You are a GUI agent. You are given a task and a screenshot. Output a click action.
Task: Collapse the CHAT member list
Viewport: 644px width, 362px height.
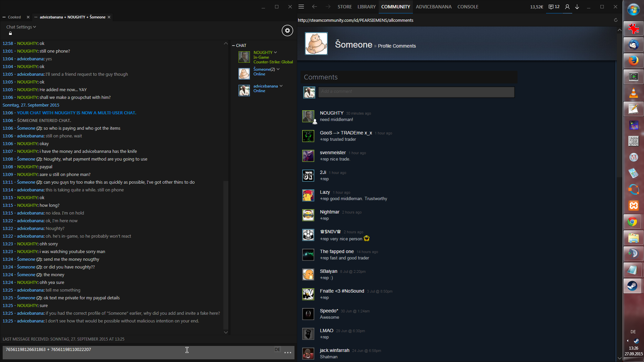coord(233,45)
